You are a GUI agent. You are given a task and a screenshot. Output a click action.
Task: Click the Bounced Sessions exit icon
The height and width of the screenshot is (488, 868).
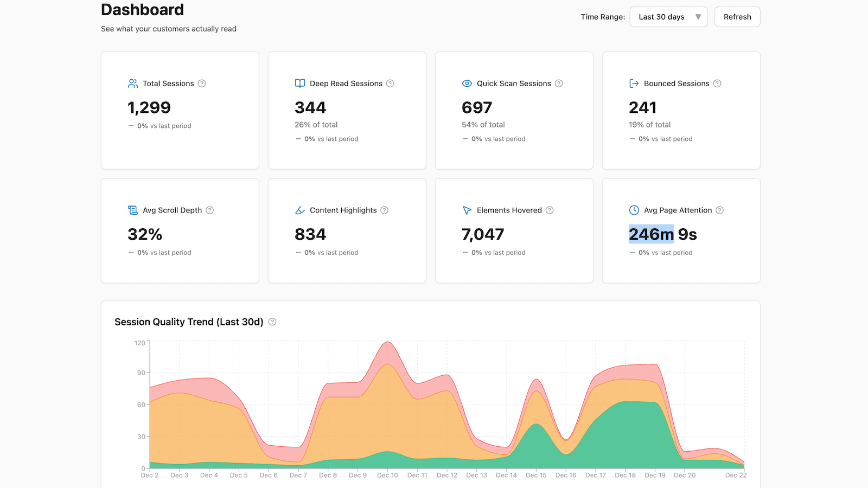coord(634,84)
